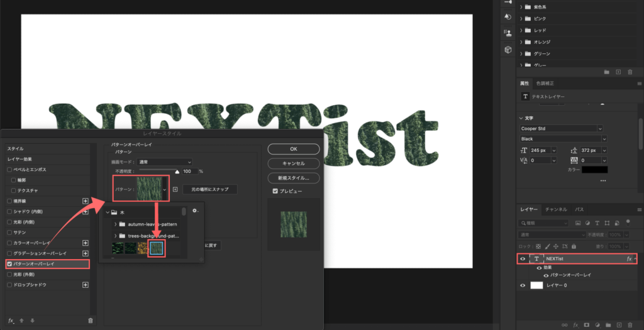Delete effect trash icon in Layer Style dialog
The image size is (644, 330).
[91, 321]
